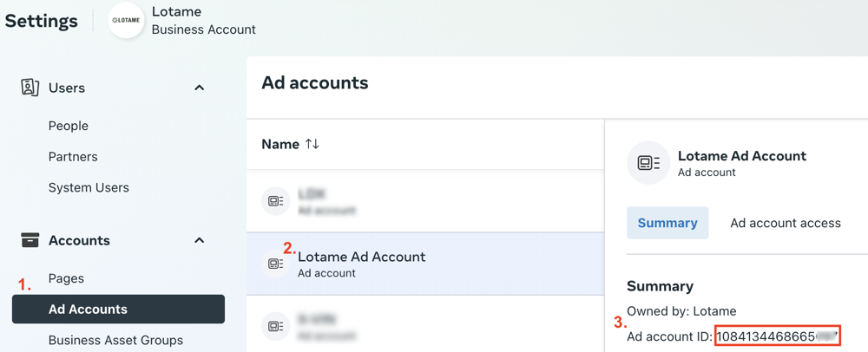868x352 pixels.
Task: Select the Lotame Ad Account row
Action: pyautogui.click(x=425, y=264)
